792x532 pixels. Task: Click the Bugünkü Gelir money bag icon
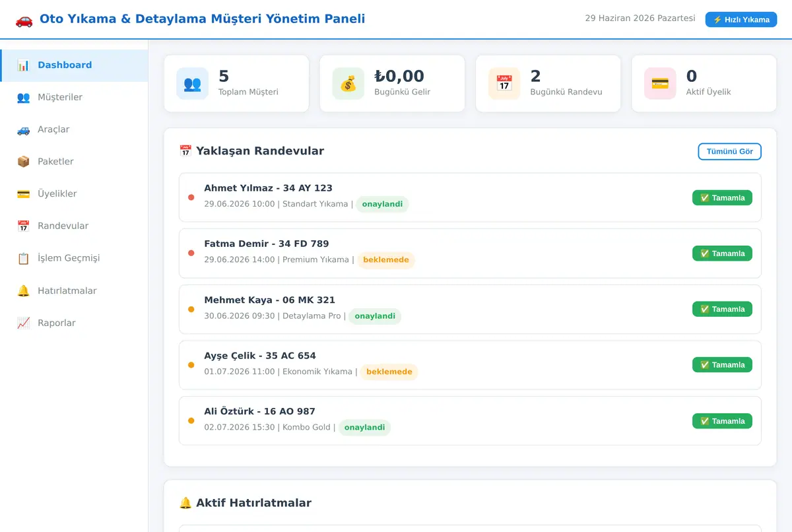[x=348, y=84]
